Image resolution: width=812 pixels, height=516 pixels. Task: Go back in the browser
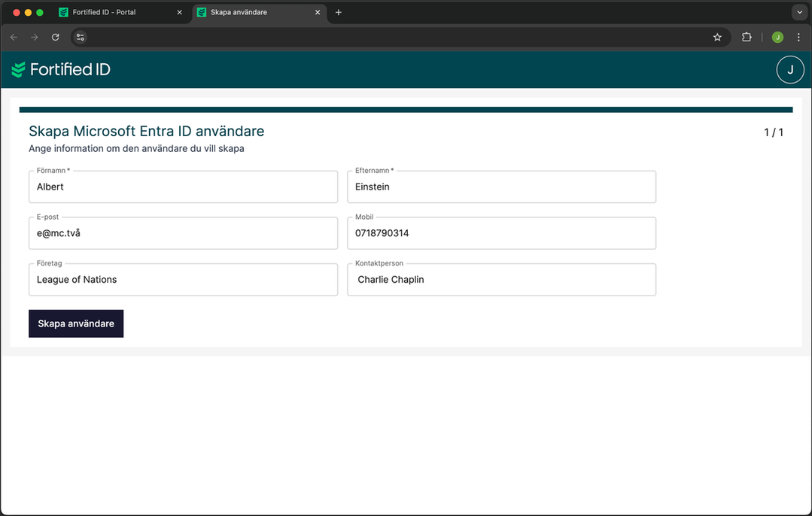(x=14, y=38)
